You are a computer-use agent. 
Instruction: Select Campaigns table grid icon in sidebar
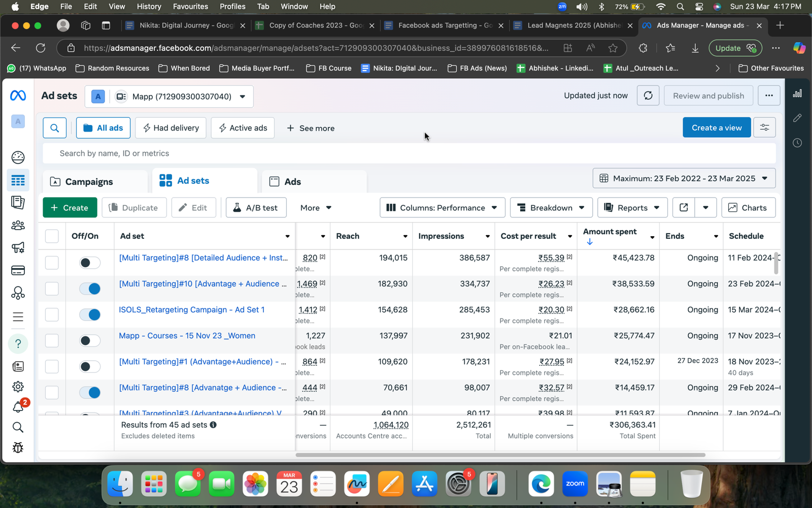point(18,180)
